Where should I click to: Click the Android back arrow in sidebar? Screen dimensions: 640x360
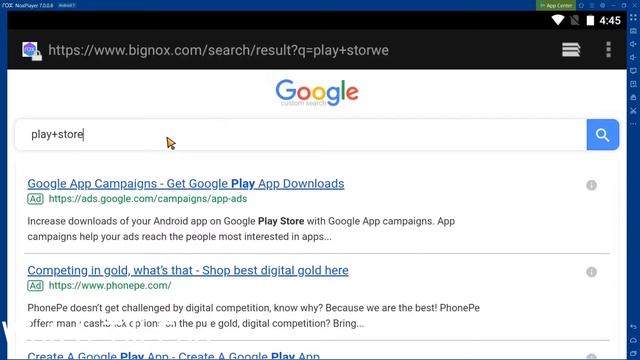[x=633, y=327]
